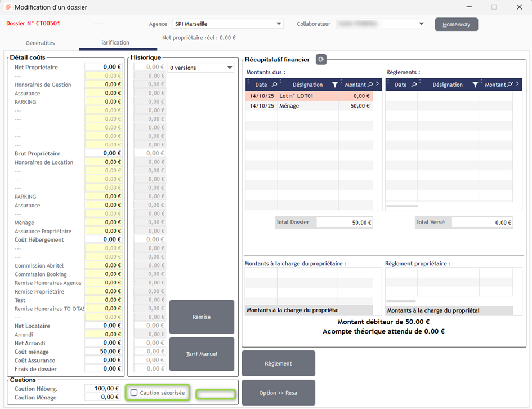
Task: Open the versions dropdown in Historique
Action: click(230, 68)
